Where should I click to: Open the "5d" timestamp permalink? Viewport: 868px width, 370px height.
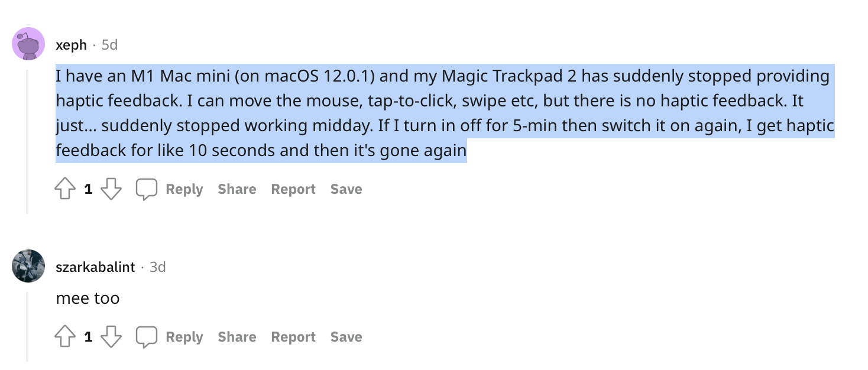click(109, 45)
